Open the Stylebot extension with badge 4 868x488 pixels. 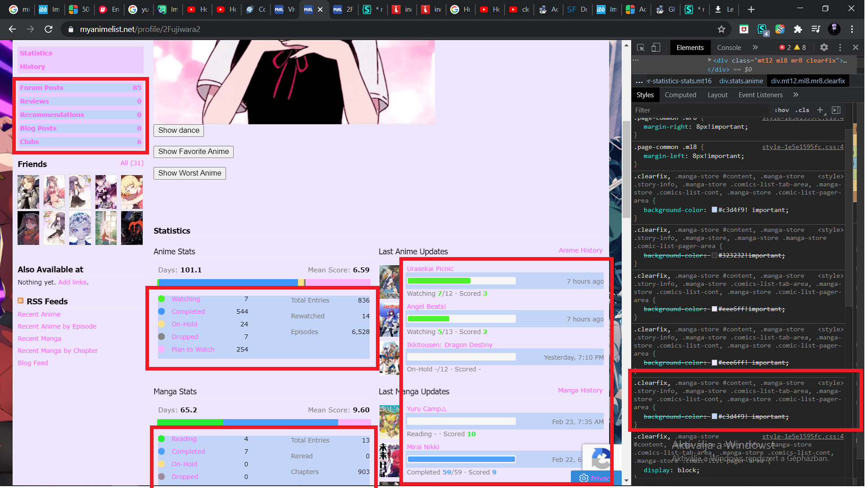click(x=763, y=30)
